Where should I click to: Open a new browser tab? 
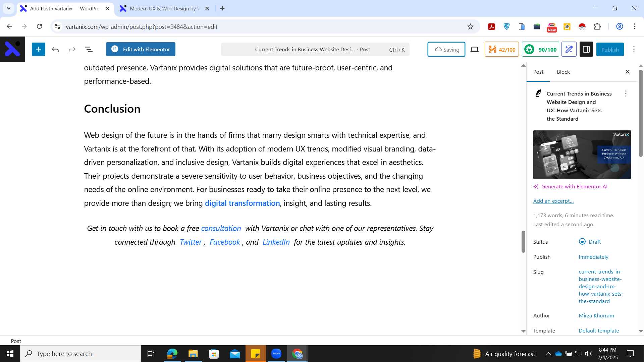point(222,8)
